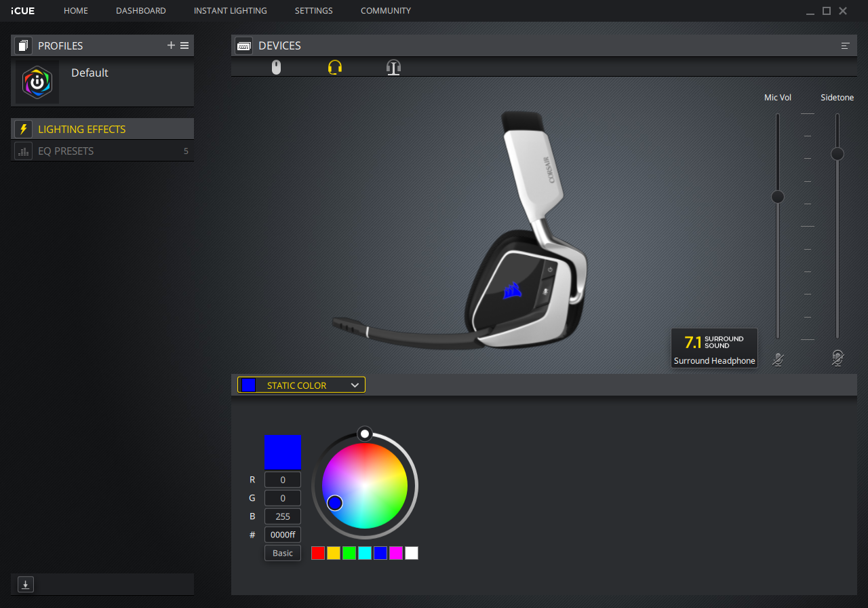868x608 pixels.
Task: Open Instant Lighting menu
Action: 231,11
